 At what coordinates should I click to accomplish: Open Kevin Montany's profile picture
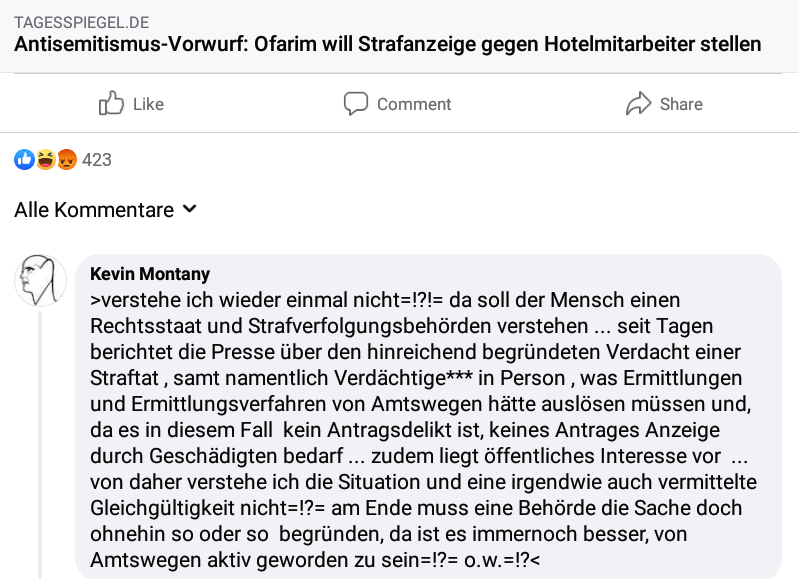click(40, 280)
